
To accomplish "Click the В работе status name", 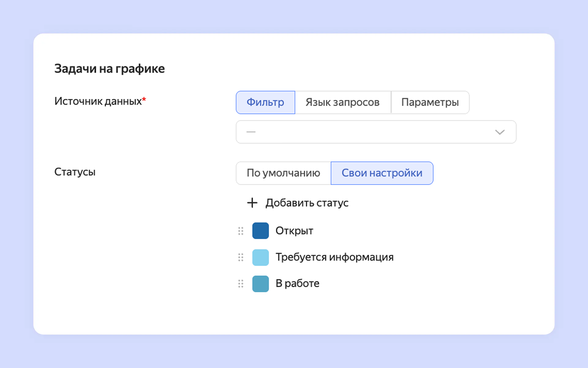I will tap(297, 283).
